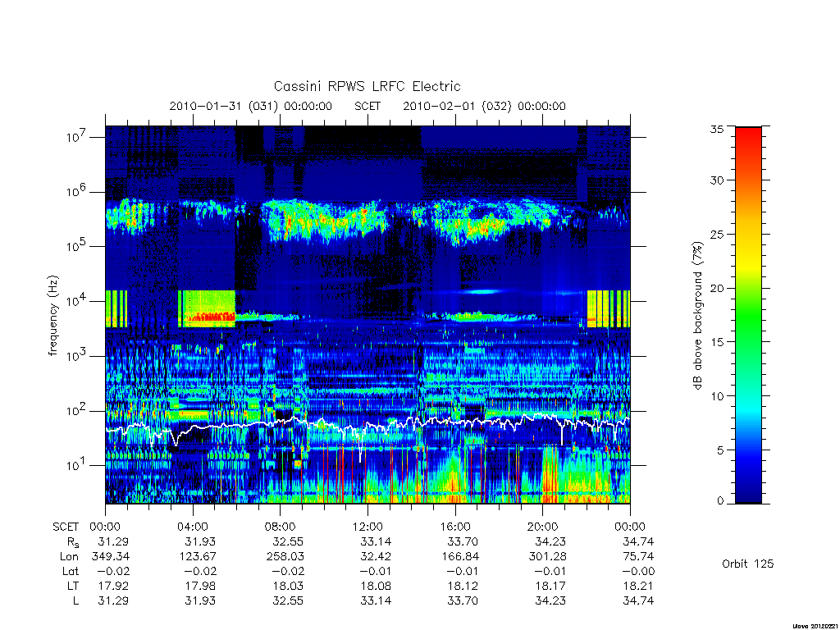840x630 pixels.
Task: Click the frequency tick label 10^3
Action: (x=75, y=356)
